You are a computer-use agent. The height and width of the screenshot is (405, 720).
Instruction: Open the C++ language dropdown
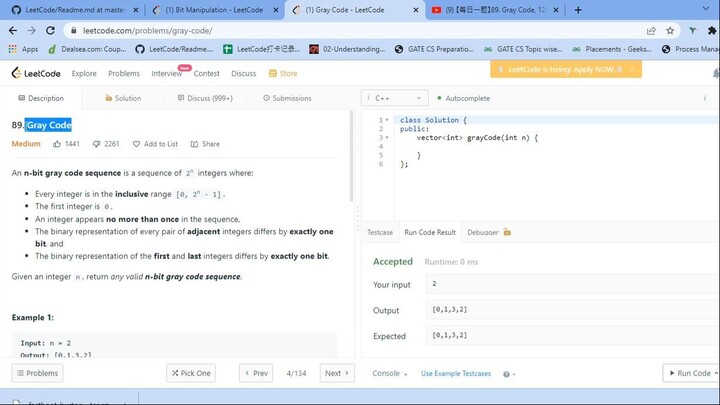click(x=393, y=98)
